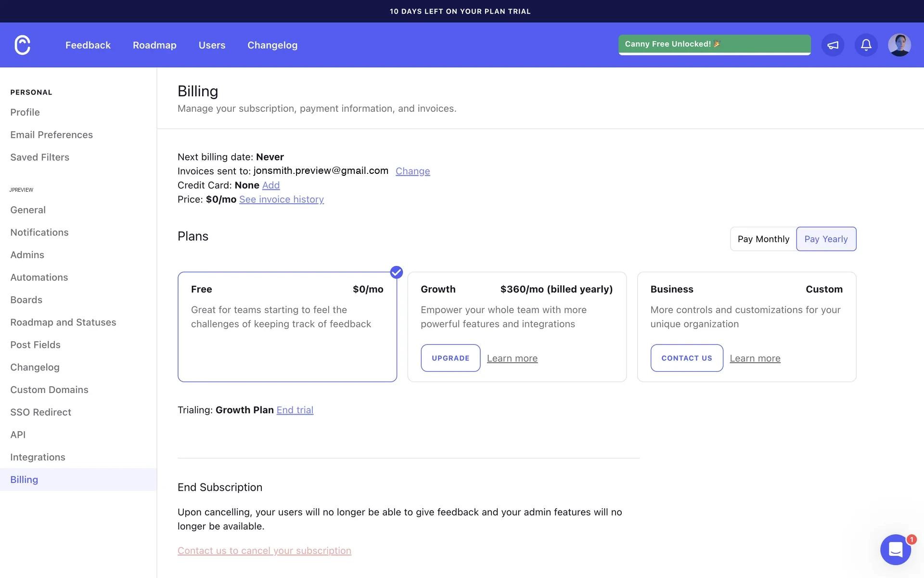Open the notifications bell icon
This screenshot has width=924, height=578.
click(x=866, y=45)
